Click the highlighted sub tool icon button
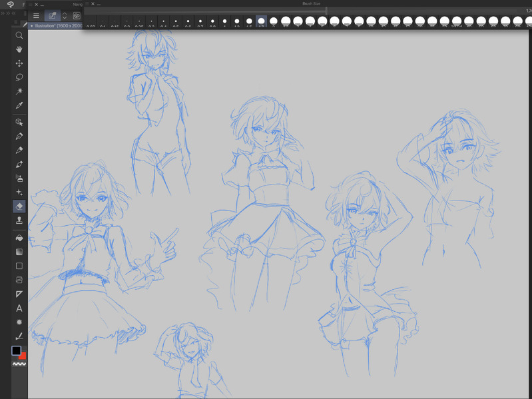532x399 pixels. [x=52, y=15]
